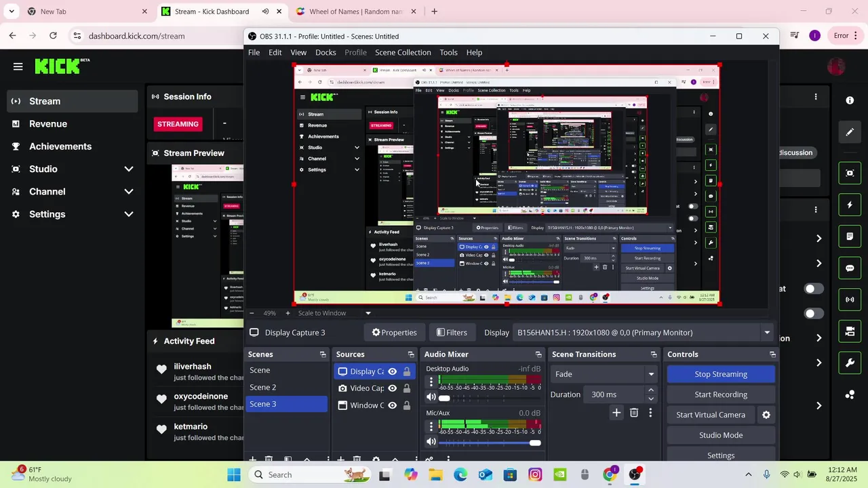Click the info icon in Kick right sidebar
Image resolution: width=868 pixels, height=488 pixels.
(x=850, y=100)
